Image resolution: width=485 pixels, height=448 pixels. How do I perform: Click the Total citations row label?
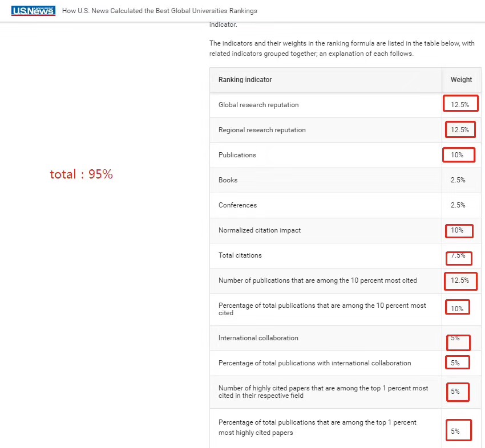coord(240,255)
